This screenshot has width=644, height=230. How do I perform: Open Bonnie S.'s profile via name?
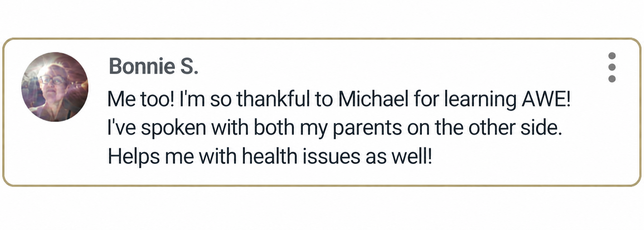[153, 66]
